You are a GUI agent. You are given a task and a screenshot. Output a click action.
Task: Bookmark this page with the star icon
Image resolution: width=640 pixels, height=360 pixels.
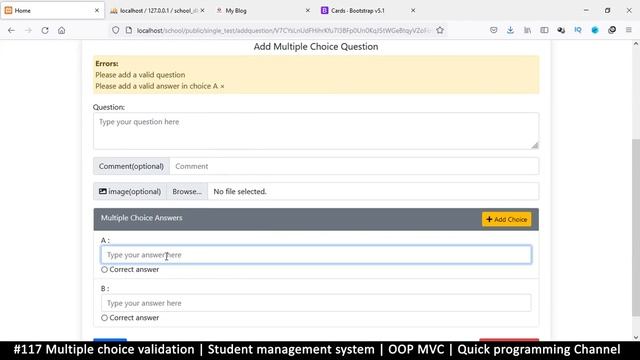[x=440, y=30]
